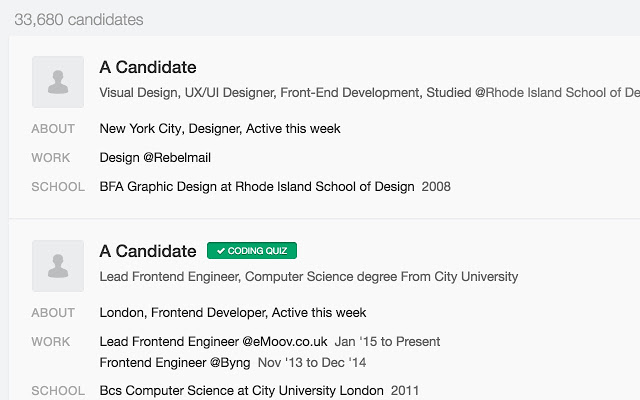
Task: Click the WORK label of the second candidate
Action: point(51,341)
